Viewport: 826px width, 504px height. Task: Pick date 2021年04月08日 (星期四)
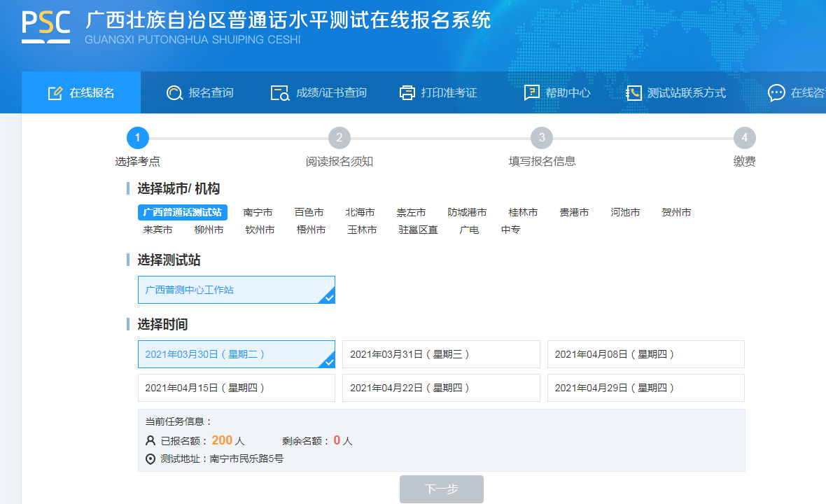[646, 354]
